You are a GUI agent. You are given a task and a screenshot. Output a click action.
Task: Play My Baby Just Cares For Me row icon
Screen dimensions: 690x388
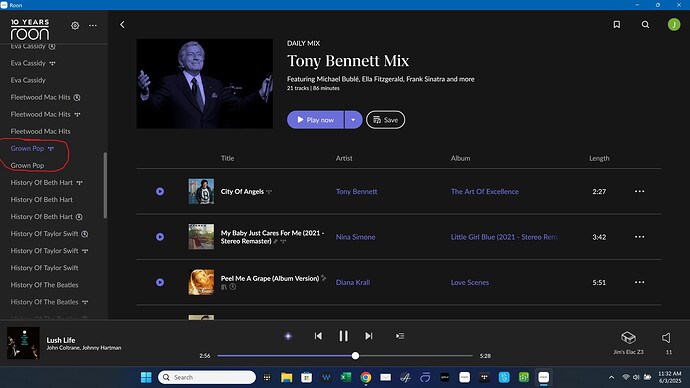point(160,237)
